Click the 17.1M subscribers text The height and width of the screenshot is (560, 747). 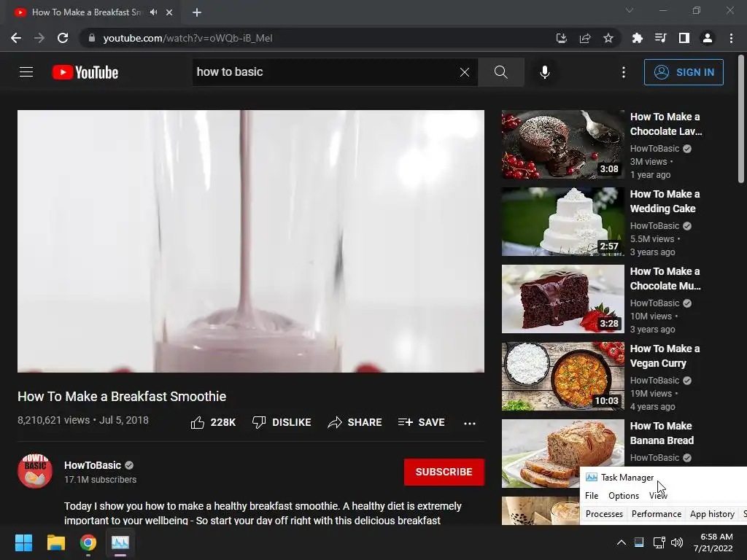[x=100, y=480]
